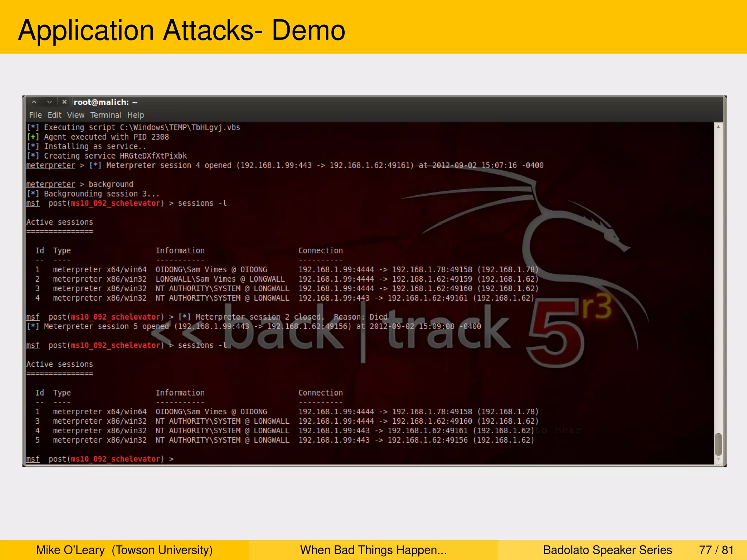The width and height of the screenshot is (747, 560).
Task: Click the second 'Active sessions' heading
Action: click(59, 365)
